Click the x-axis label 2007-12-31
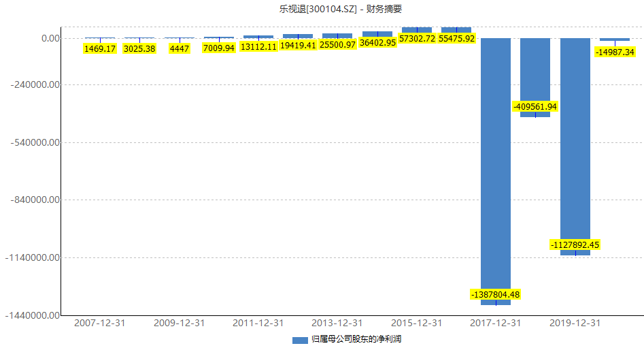644x348 pixels. tap(100, 323)
